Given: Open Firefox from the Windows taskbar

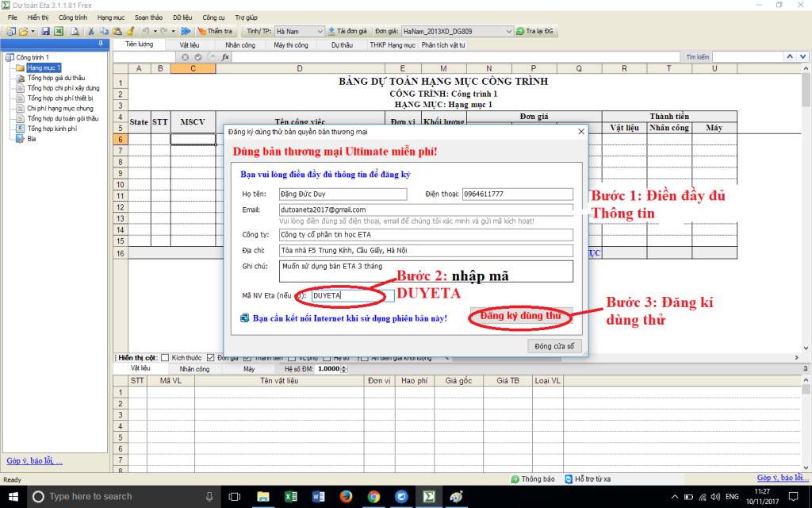Looking at the screenshot, I should [346, 496].
